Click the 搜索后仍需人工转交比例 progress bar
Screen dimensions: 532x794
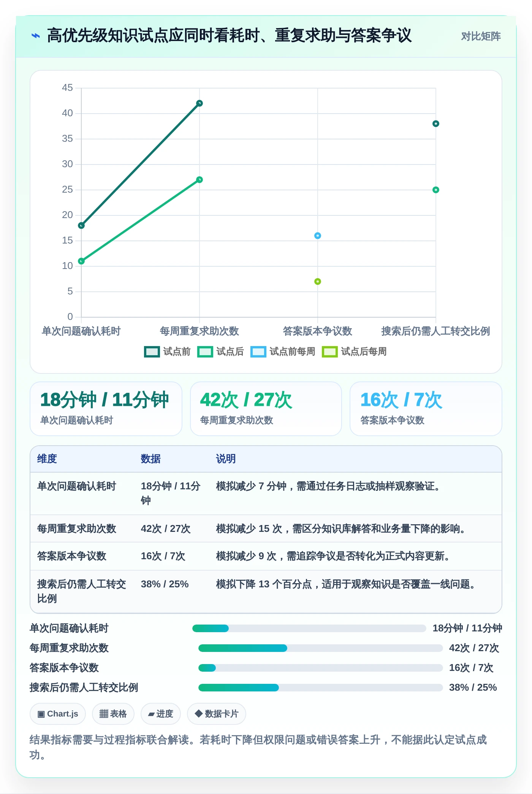tap(321, 688)
